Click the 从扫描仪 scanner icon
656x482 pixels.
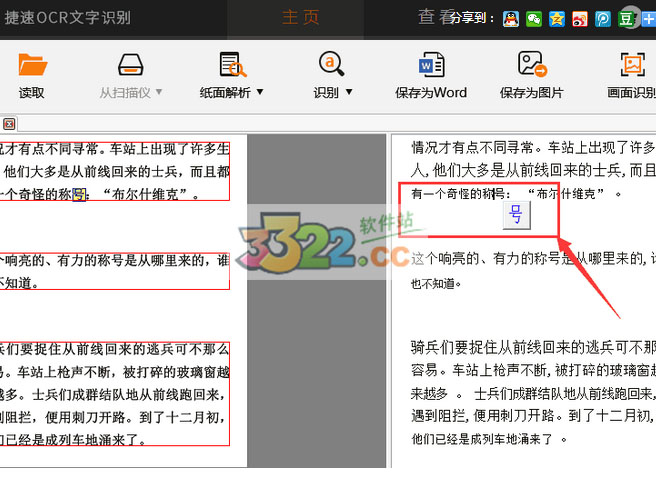[x=131, y=65]
